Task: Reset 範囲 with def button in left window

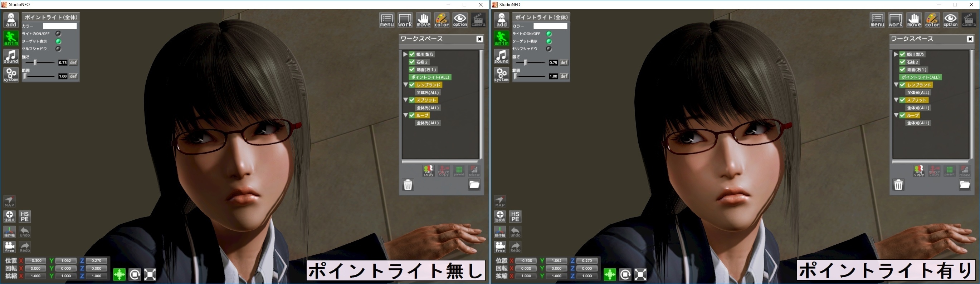Action: (x=73, y=76)
